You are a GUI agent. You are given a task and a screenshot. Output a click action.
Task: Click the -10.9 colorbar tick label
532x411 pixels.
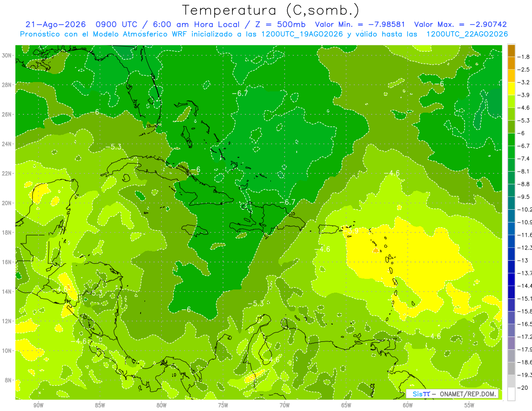click(x=525, y=223)
